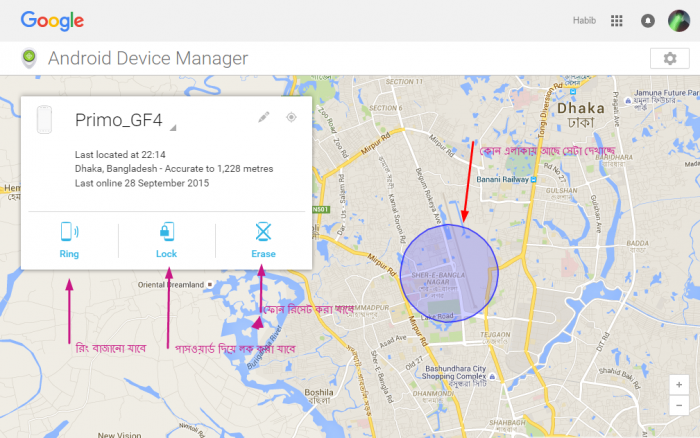Click Bashundhara City Shopping Complex marker

click(x=492, y=377)
